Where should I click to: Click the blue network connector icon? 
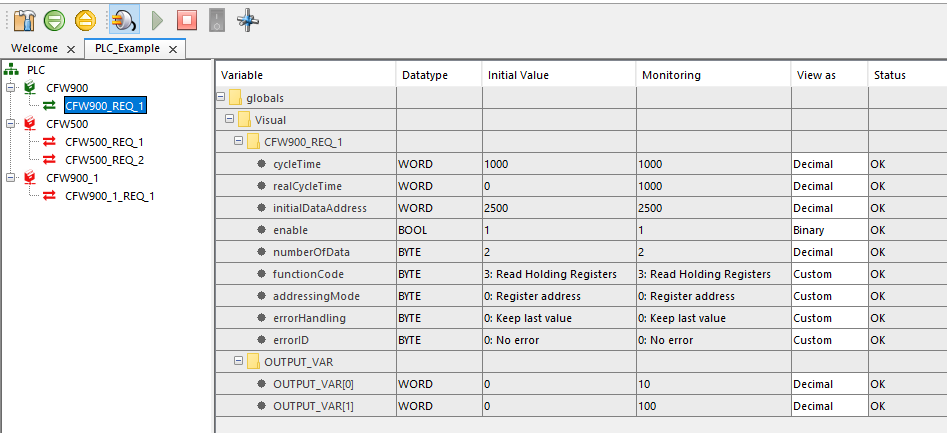[x=248, y=19]
